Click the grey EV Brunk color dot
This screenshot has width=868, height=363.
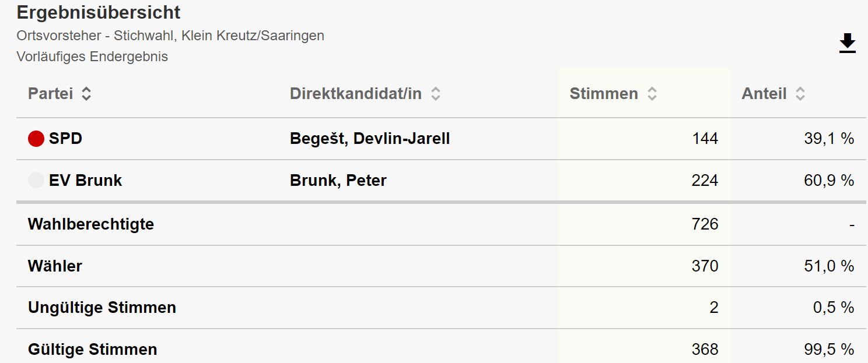[x=36, y=181]
